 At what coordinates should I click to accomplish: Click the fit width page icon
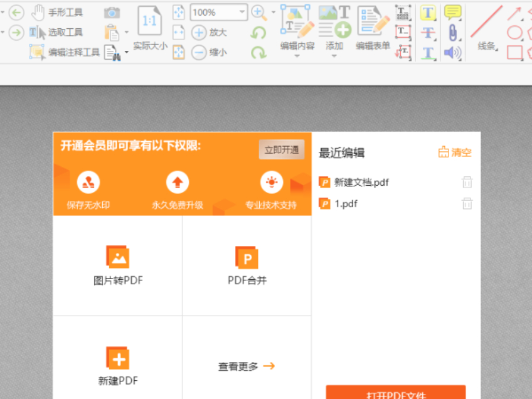178,33
